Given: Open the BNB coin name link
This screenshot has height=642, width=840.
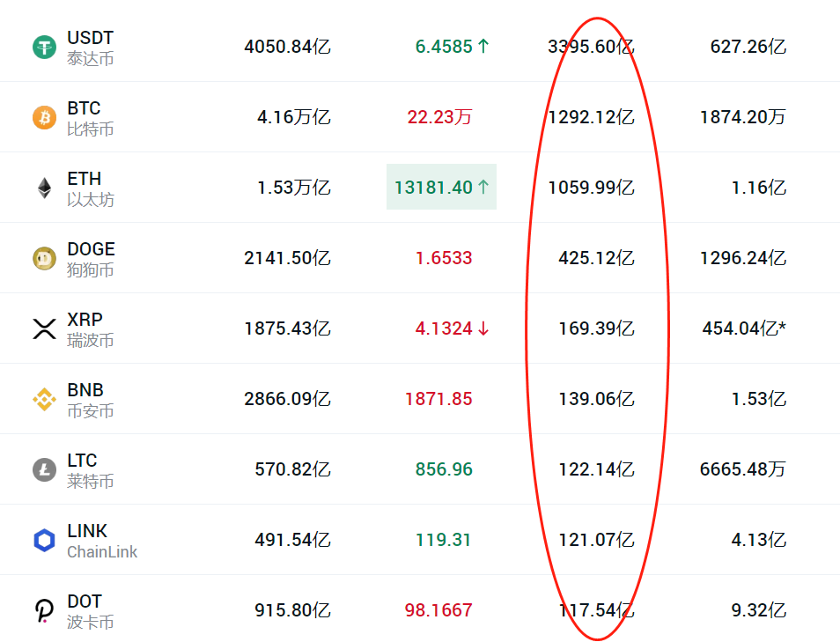Looking at the screenshot, I should click(85, 389).
